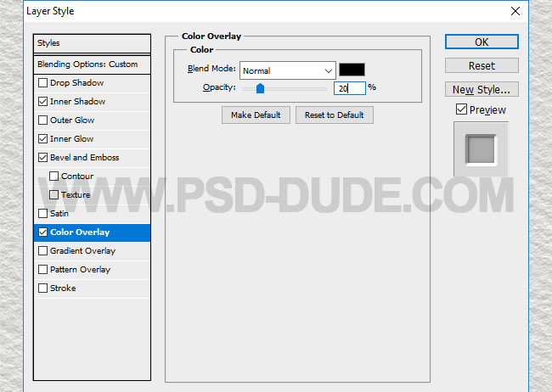Uncheck the Inner Glow effect

tap(42, 138)
